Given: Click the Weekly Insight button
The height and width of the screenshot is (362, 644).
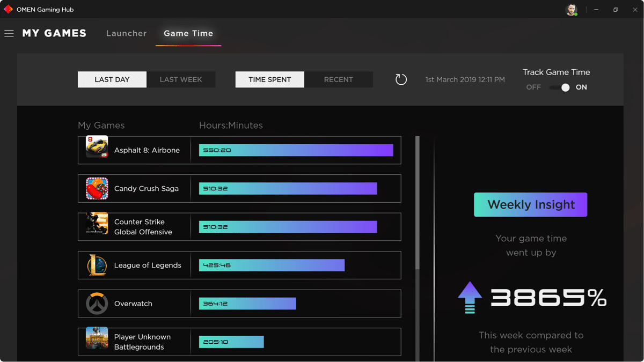Looking at the screenshot, I should click(530, 204).
